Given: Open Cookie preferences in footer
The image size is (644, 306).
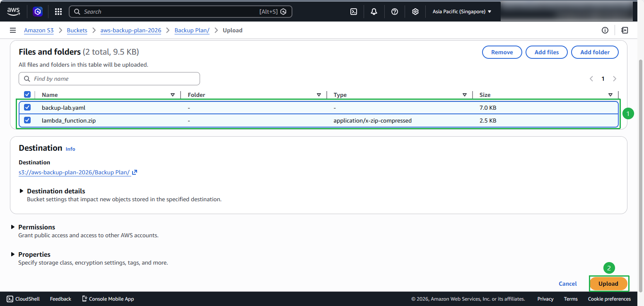Looking at the screenshot, I should point(609,299).
